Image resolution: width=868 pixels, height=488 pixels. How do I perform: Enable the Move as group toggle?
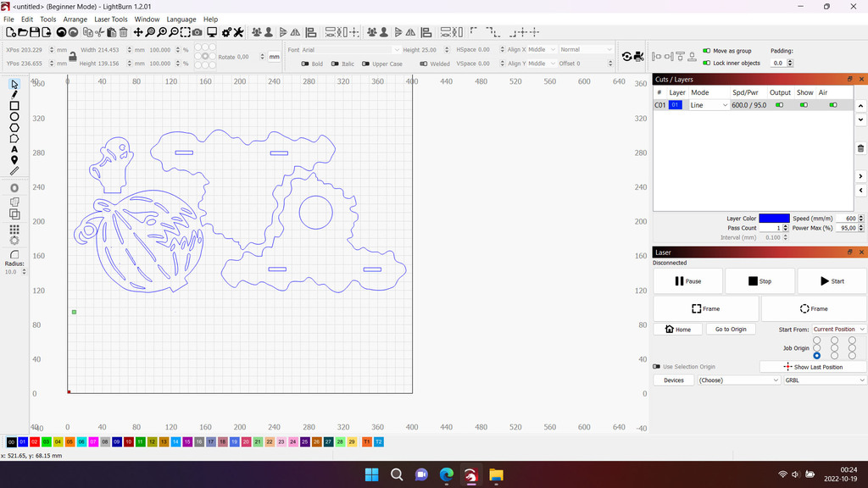707,51
